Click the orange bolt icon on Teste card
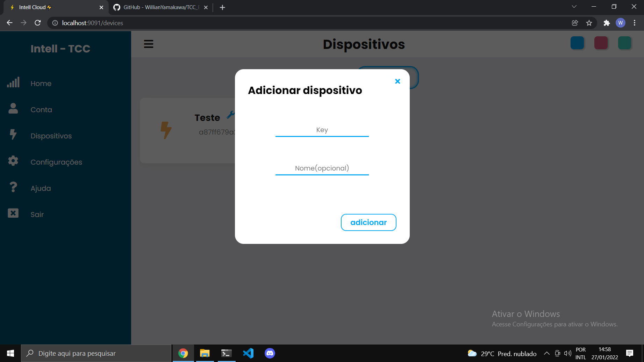 click(x=166, y=130)
